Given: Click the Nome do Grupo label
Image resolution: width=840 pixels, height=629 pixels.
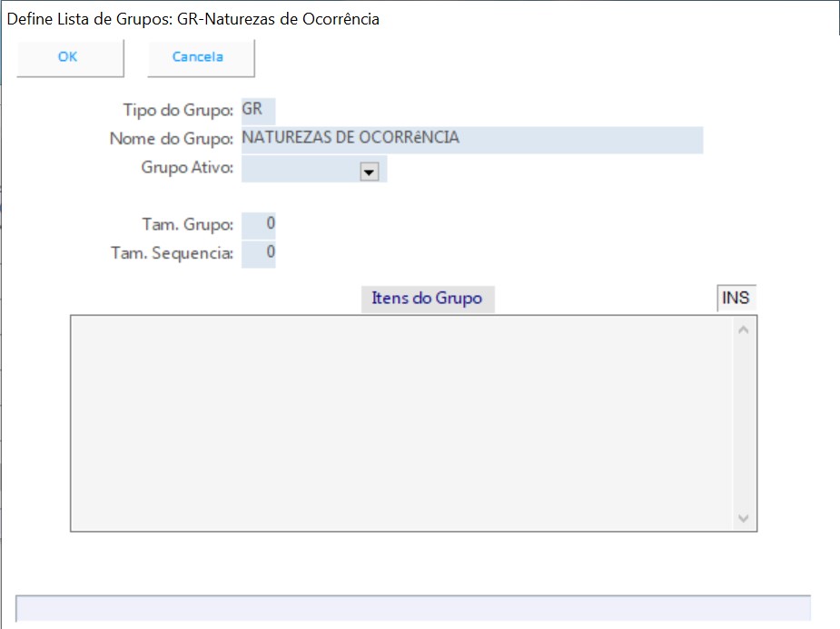Looking at the screenshot, I should click(x=172, y=140).
